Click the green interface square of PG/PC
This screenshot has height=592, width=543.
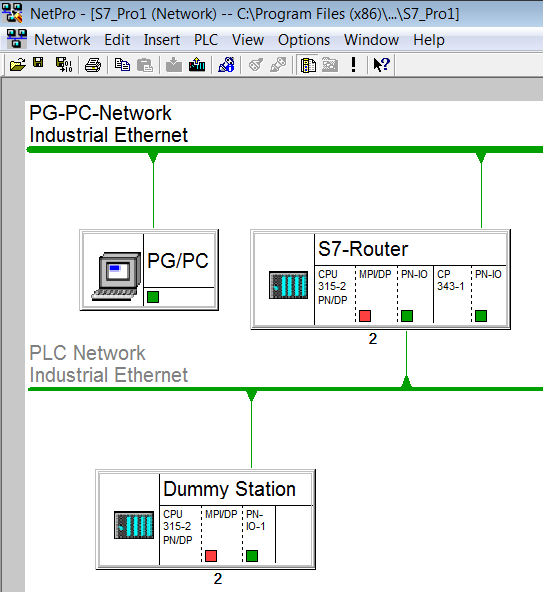point(153,297)
